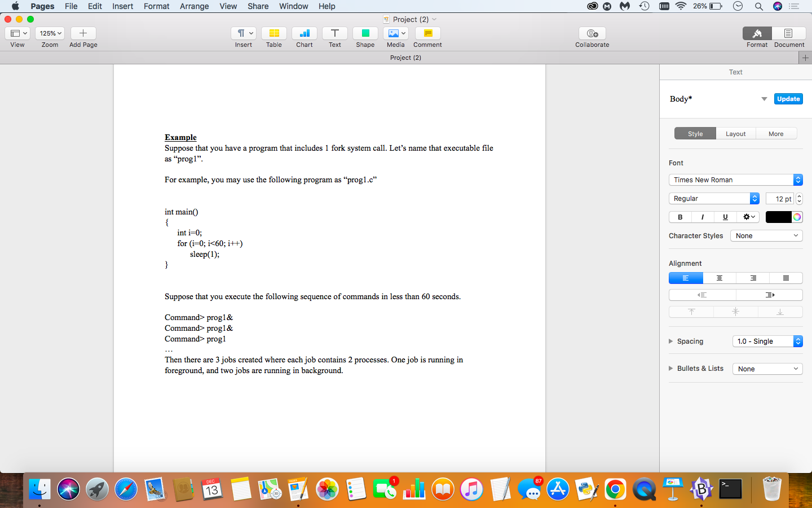
Task: Toggle Italic formatting button
Action: (x=703, y=217)
